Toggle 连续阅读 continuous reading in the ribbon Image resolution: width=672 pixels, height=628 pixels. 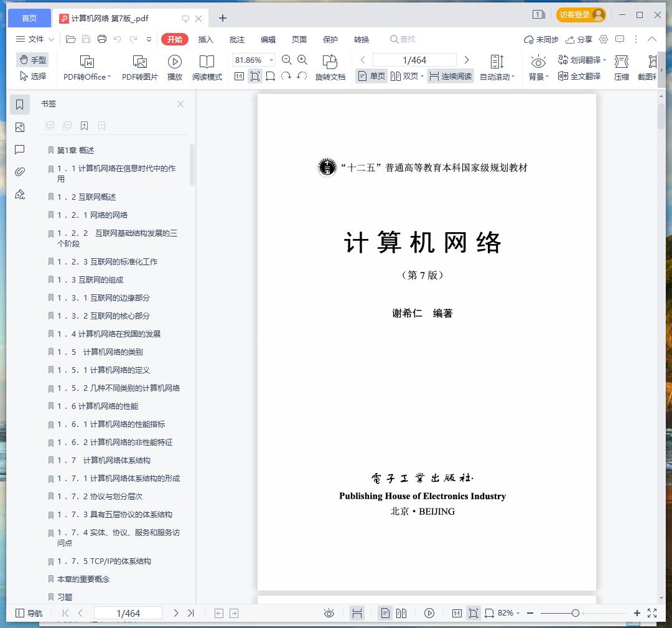tap(450, 77)
